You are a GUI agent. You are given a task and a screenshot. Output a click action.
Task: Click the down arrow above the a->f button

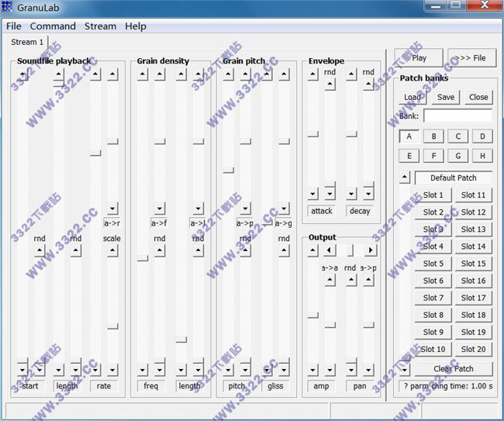160,209
